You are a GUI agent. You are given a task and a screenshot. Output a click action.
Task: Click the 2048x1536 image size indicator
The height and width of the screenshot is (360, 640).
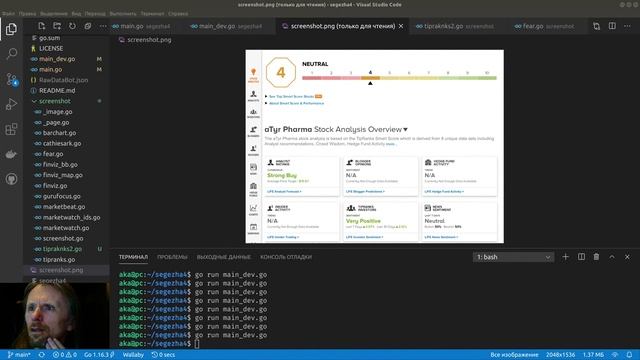click(x=560, y=355)
